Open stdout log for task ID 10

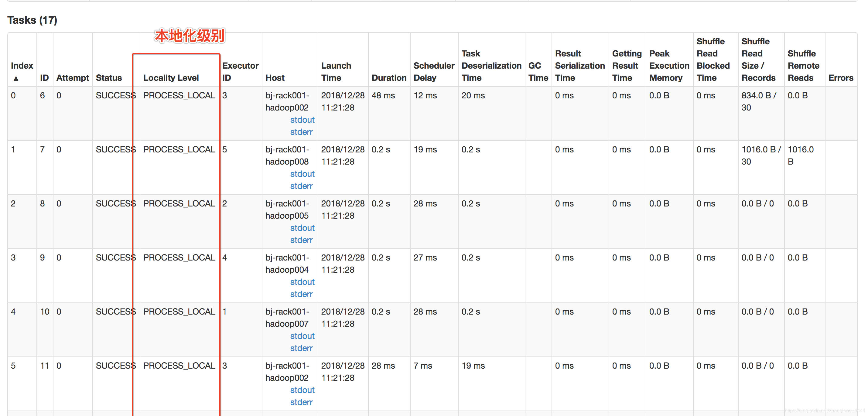point(302,336)
